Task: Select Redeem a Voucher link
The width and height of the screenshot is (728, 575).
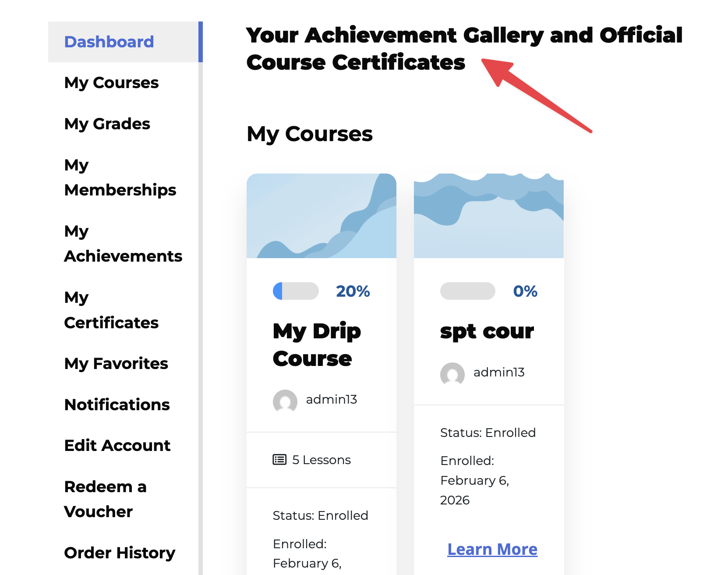Action: click(x=105, y=499)
